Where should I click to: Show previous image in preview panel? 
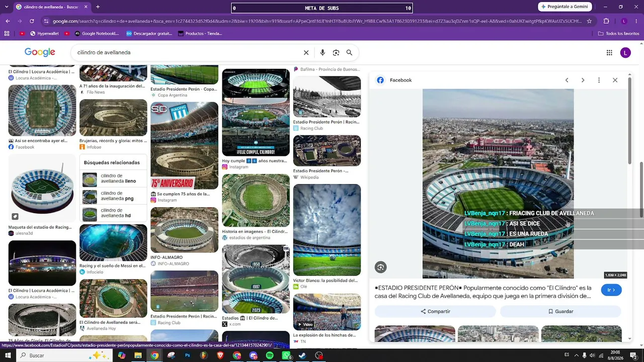(567, 80)
